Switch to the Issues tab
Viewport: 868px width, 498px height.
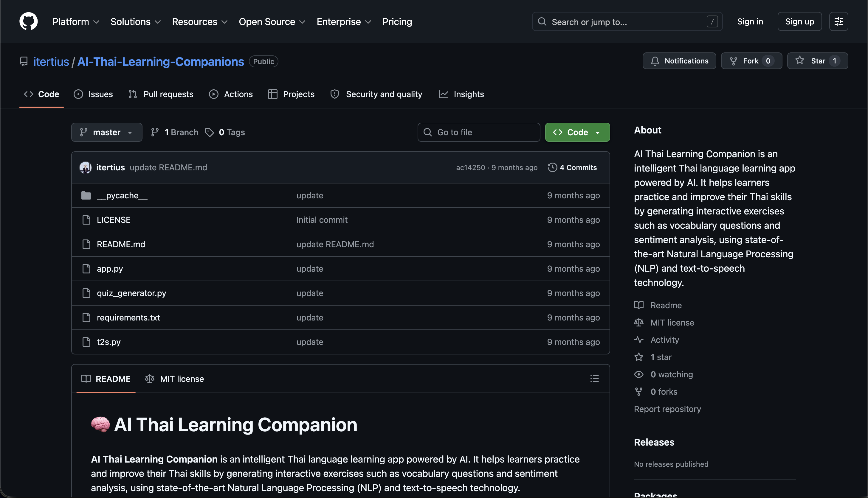coord(93,94)
